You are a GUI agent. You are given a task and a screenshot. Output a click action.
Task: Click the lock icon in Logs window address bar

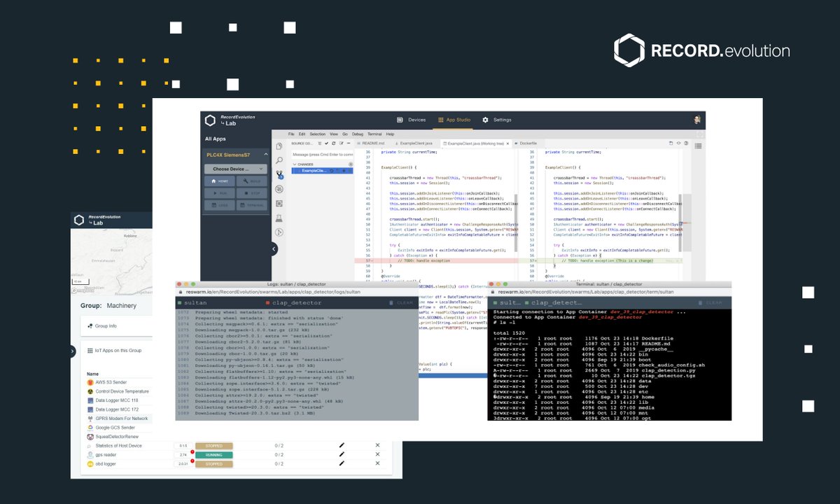tap(181, 293)
